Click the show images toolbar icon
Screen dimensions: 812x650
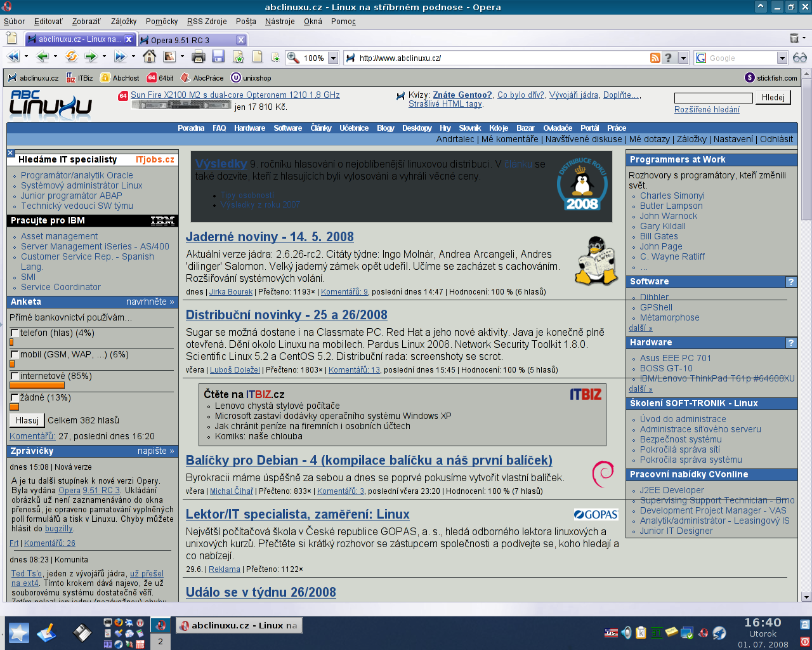point(169,57)
